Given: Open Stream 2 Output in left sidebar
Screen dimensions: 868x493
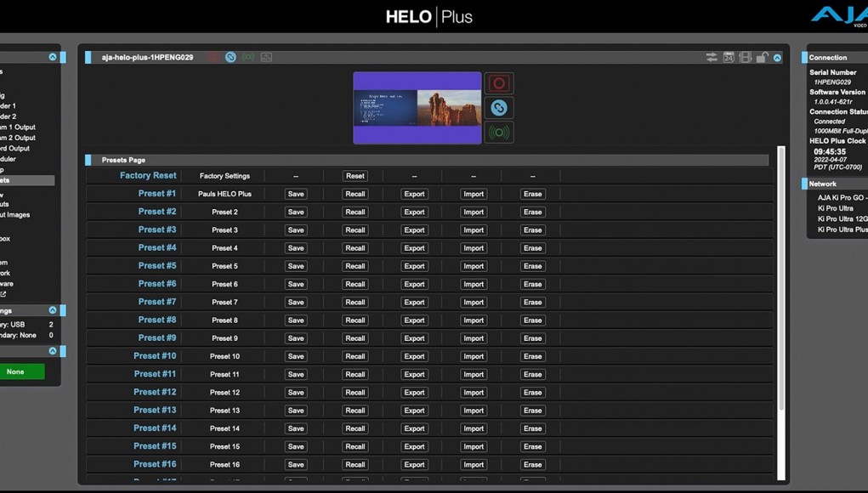Looking at the screenshot, I should [x=18, y=138].
